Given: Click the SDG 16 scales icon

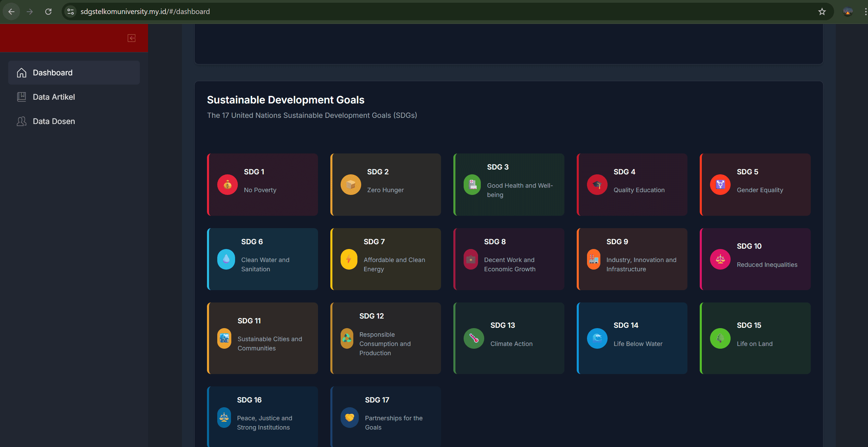Looking at the screenshot, I should coord(224,418).
